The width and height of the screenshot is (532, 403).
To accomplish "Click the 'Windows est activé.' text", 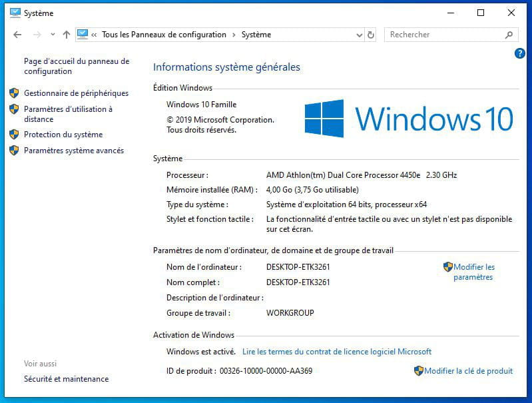I will (201, 352).
